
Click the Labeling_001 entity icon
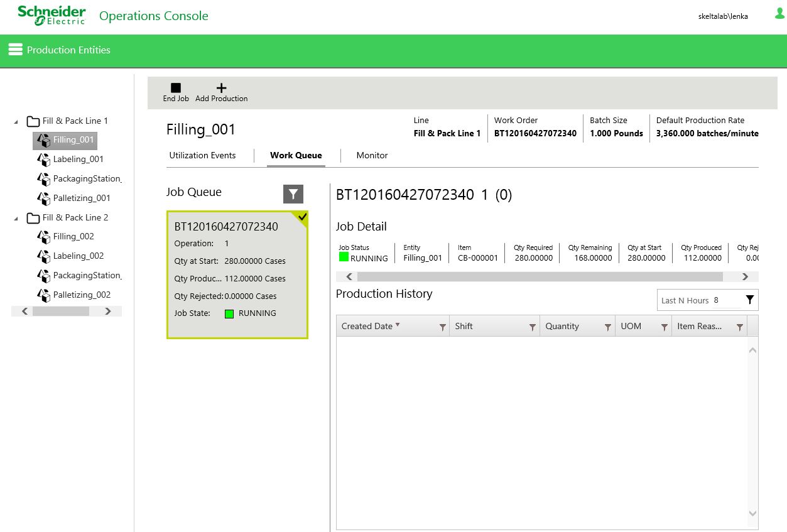coord(43,160)
